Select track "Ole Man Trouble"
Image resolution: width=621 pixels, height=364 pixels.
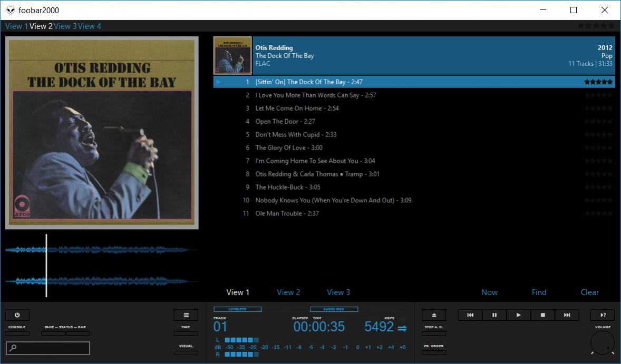point(414,213)
